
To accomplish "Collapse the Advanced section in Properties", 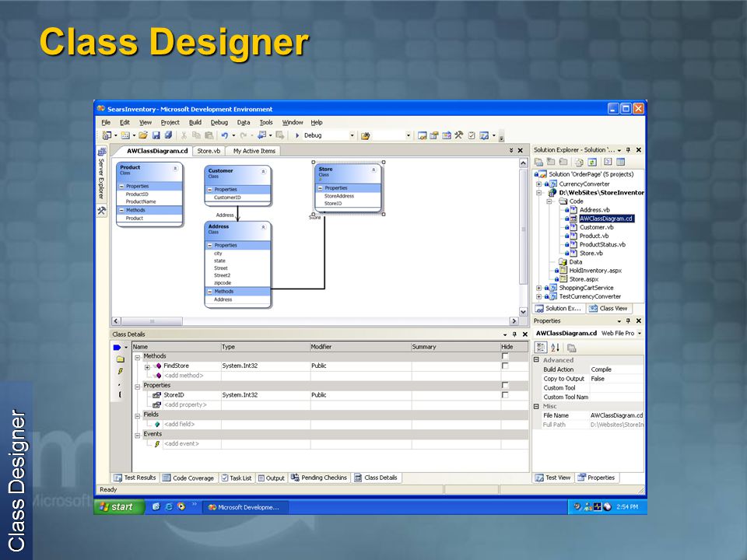I will pos(536,360).
